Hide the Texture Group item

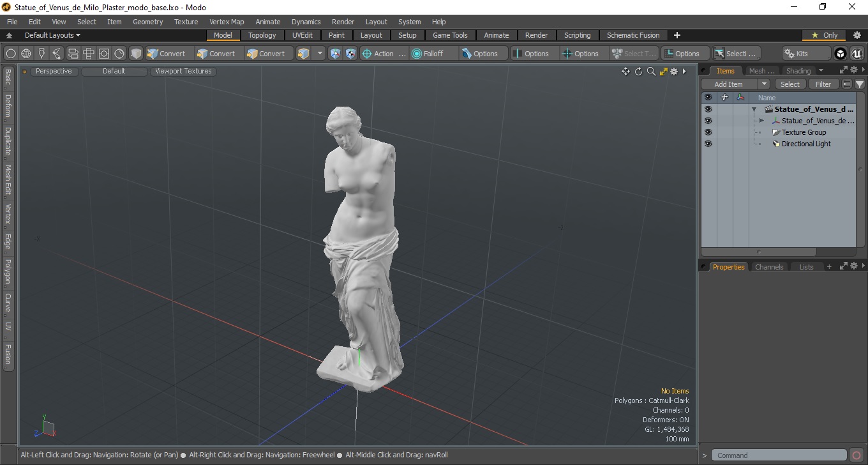(708, 132)
